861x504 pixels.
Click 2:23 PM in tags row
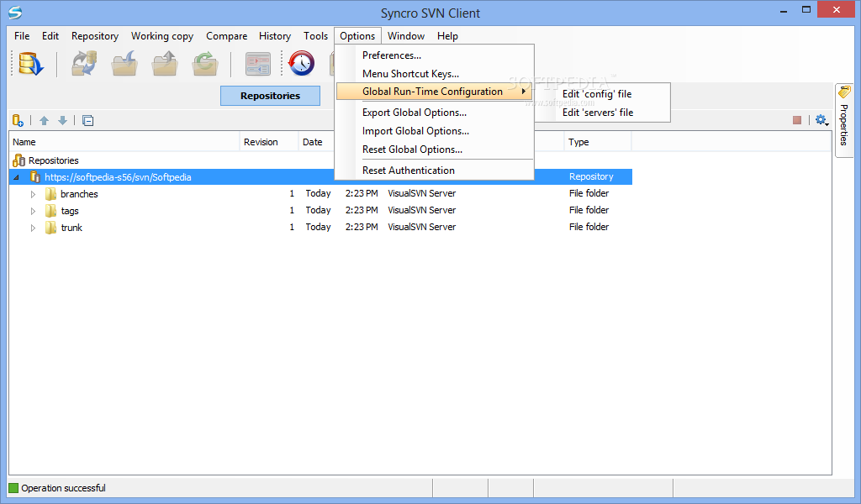(362, 210)
